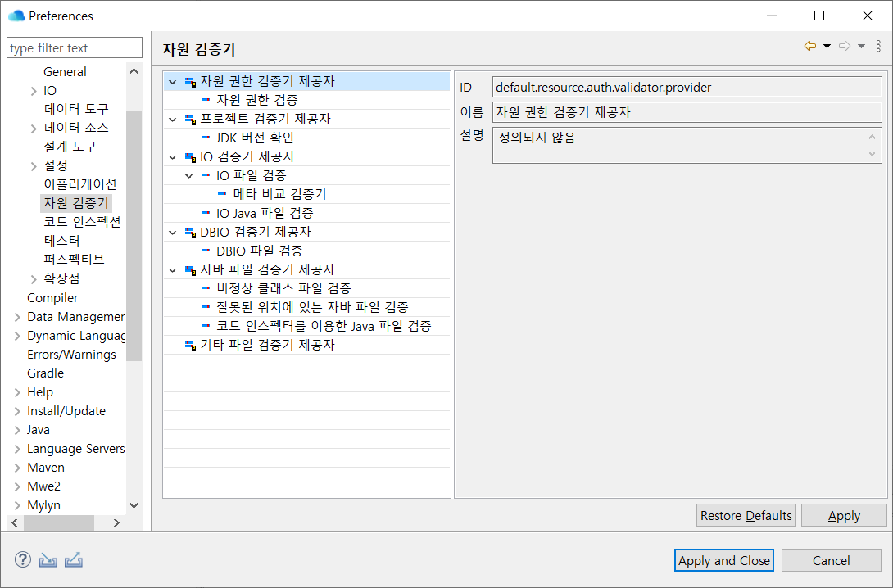Click the Eclipse logo in the title bar

pyautogui.click(x=14, y=15)
